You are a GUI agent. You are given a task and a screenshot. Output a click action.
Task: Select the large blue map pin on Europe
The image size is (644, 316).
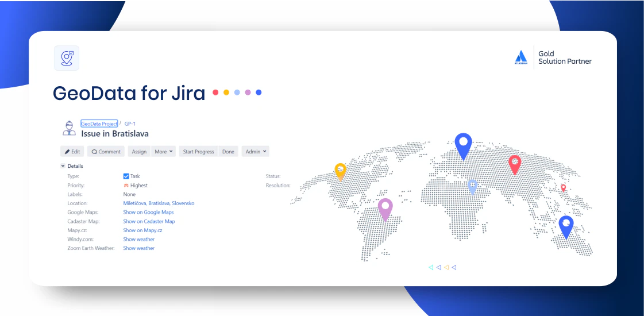click(x=463, y=147)
